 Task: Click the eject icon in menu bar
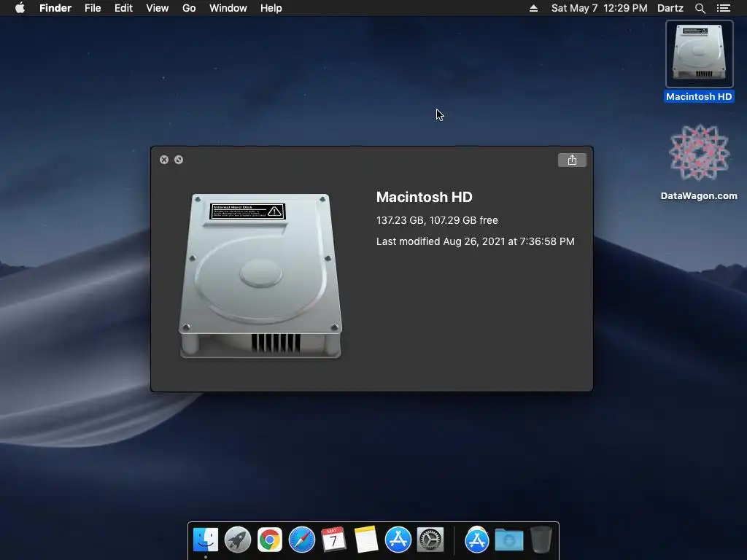pyautogui.click(x=533, y=8)
